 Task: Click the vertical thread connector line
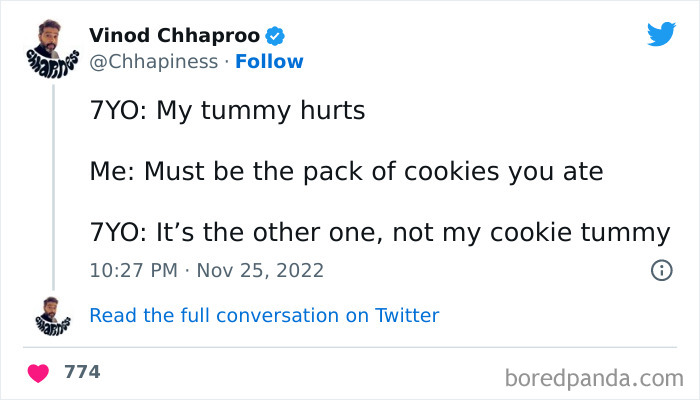53,188
